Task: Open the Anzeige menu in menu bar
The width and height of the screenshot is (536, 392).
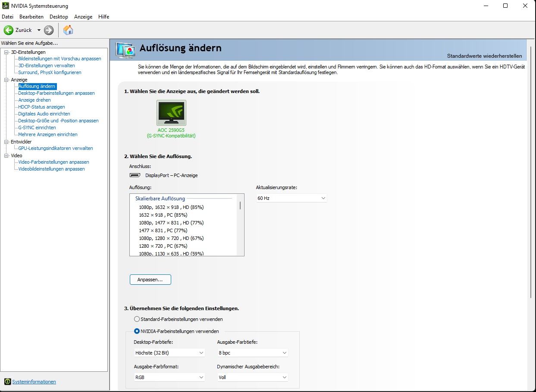Action: [83, 17]
